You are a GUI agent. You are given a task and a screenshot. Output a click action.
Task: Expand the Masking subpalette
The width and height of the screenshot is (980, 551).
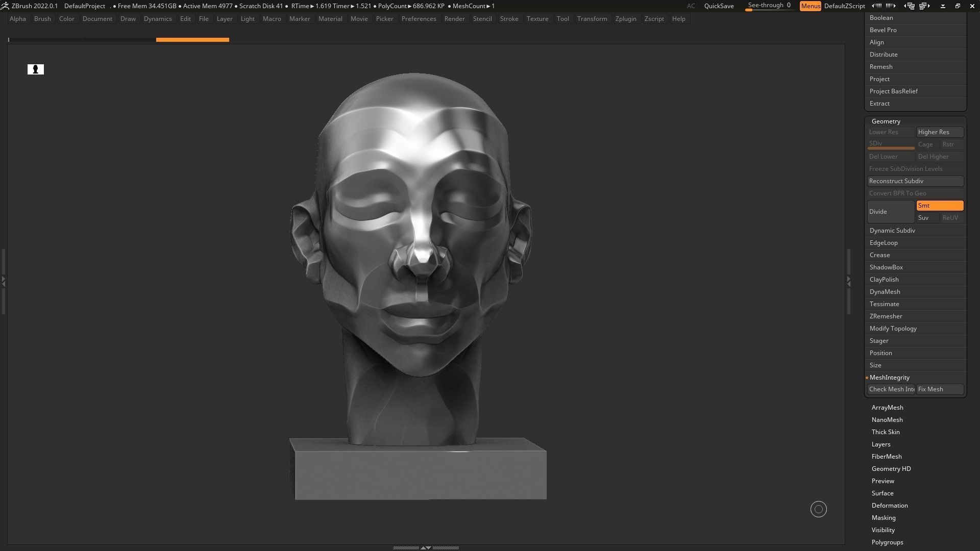(x=884, y=518)
